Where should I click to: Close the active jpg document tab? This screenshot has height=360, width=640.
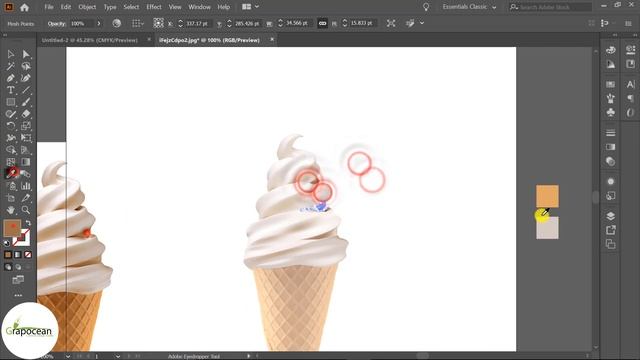point(272,40)
